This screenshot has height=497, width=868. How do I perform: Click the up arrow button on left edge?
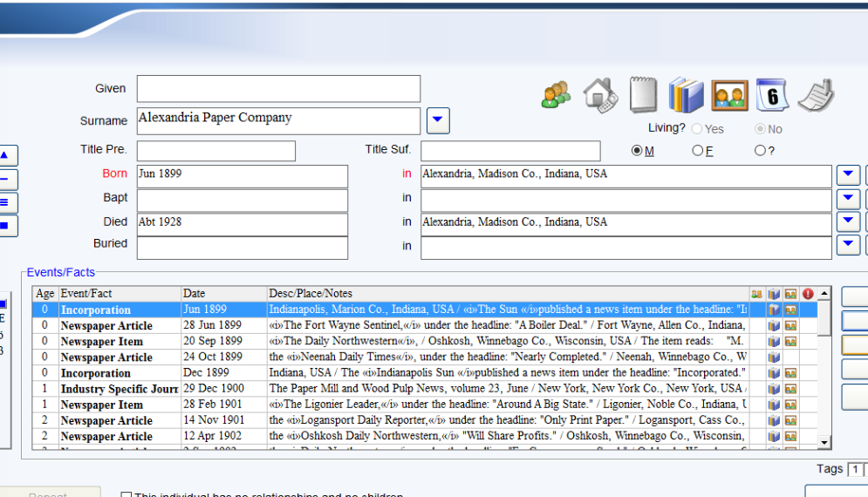point(7,155)
